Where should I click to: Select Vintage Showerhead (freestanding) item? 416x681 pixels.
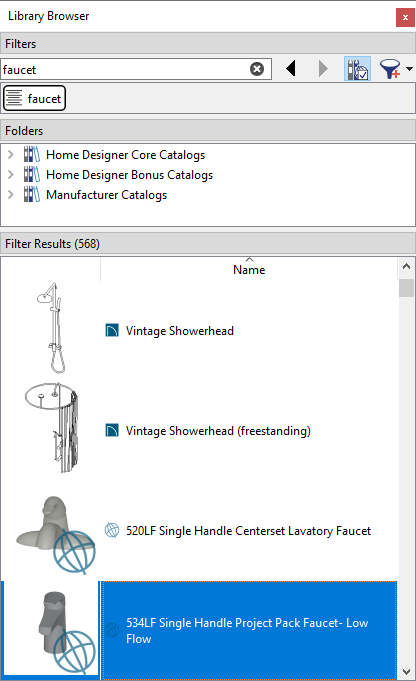coord(218,431)
